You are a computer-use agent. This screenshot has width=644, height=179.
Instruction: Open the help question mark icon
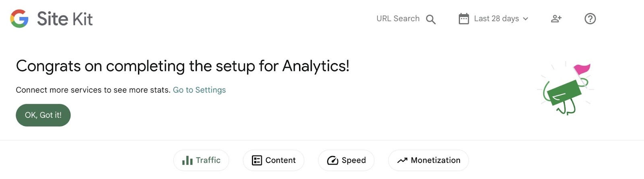[x=590, y=19]
